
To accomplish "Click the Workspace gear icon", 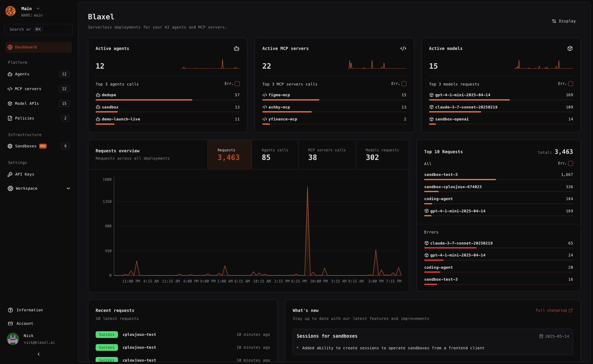I will 10,188.
